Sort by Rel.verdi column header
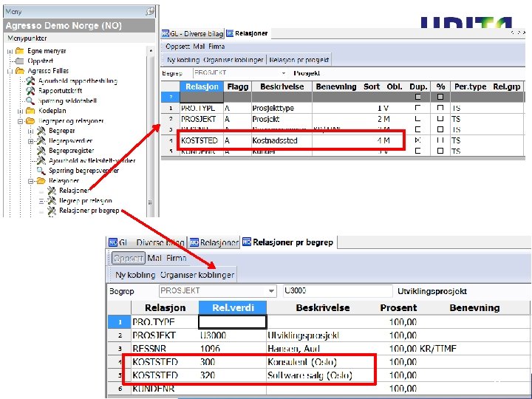The width and height of the screenshot is (532, 399). click(233, 307)
